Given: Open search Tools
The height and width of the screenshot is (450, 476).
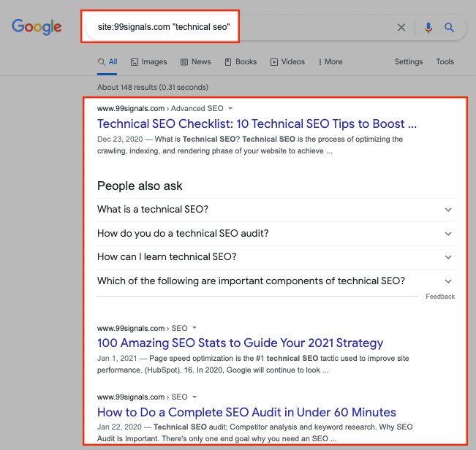Looking at the screenshot, I should pos(445,62).
